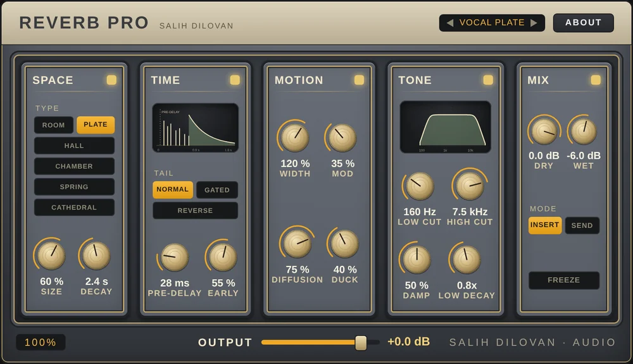Click the tone filter curve display
The image size is (633, 364).
tap(445, 127)
